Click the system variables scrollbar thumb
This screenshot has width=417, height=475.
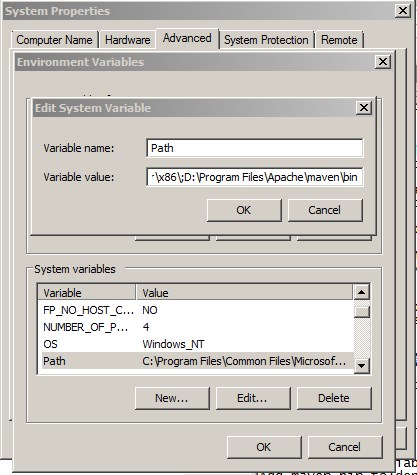362,312
